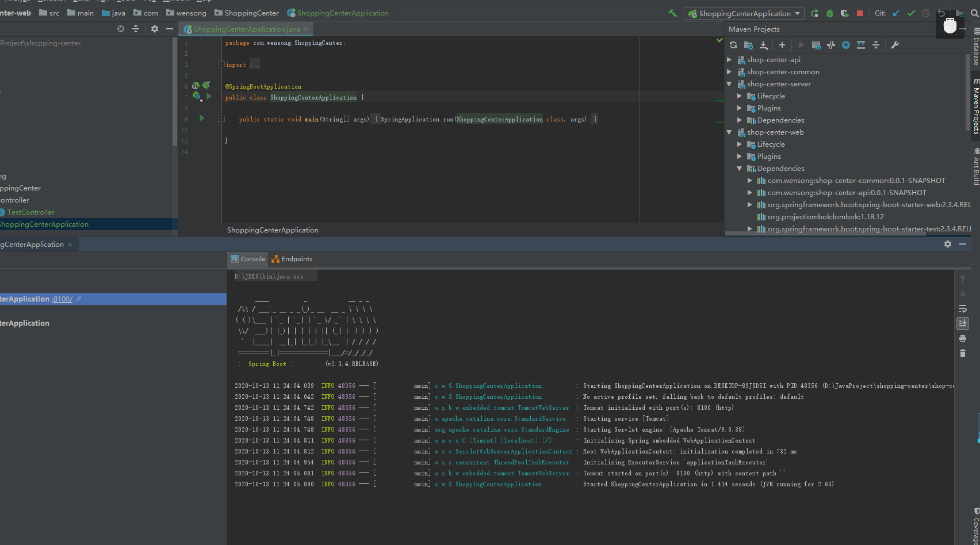Switch to the Console tab
The image size is (980, 545).
[x=248, y=259]
